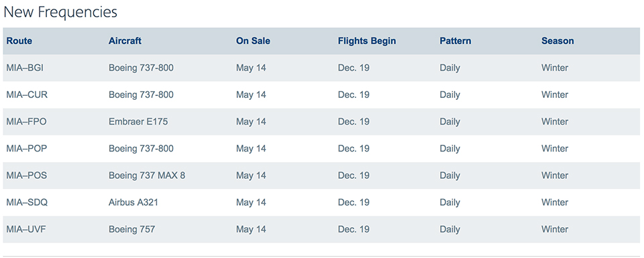
Task: Select the On Sale column header
Action: click(253, 41)
